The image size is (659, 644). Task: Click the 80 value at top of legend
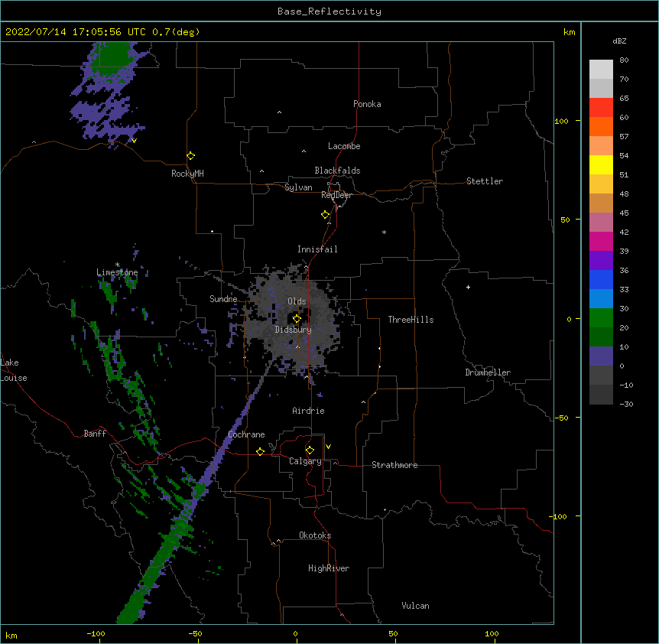pyautogui.click(x=624, y=60)
